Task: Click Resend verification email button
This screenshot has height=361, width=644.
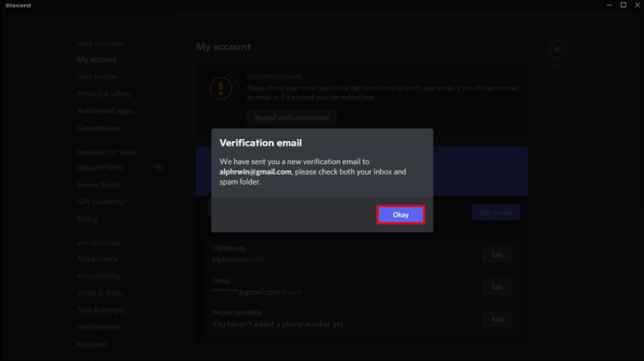Action: 291,118
